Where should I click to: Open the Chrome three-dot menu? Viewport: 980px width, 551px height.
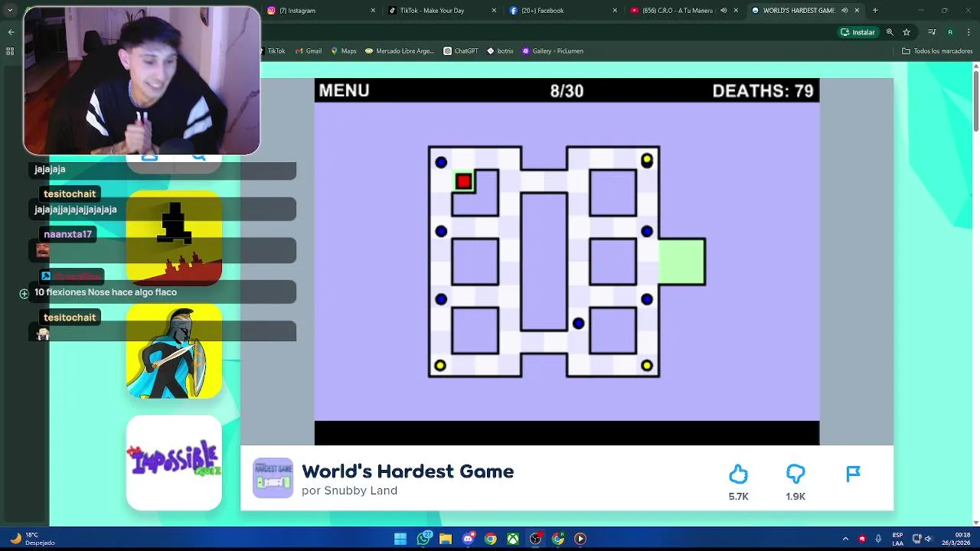[x=968, y=32]
